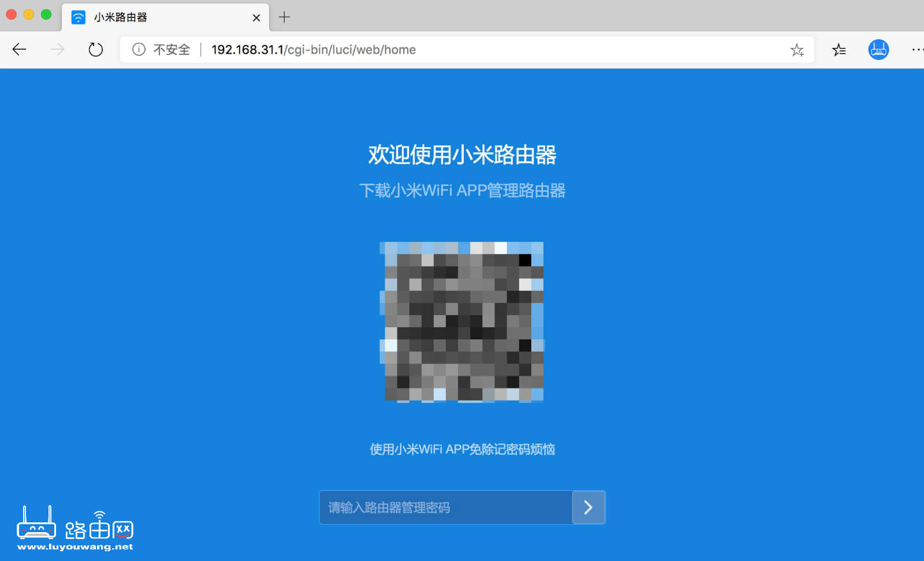Submit the password with the arrow button
This screenshot has height=561, width=924.
coord(588,507)
